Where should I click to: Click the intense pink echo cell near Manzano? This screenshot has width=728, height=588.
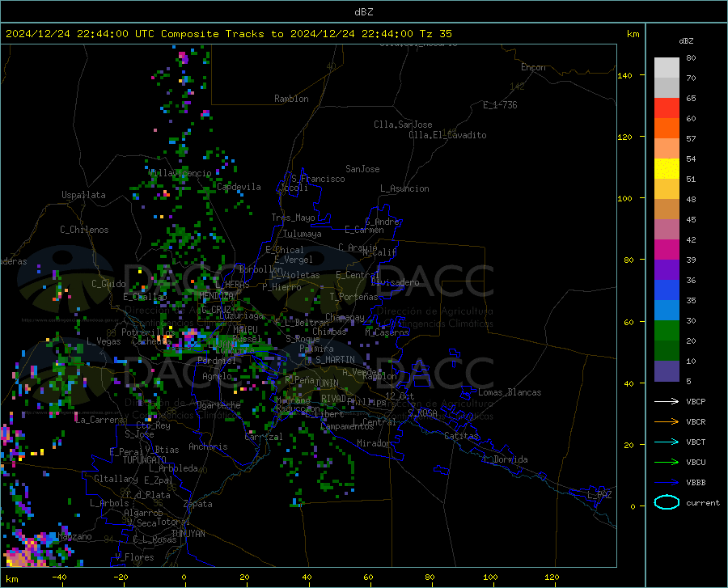[24, 552]
